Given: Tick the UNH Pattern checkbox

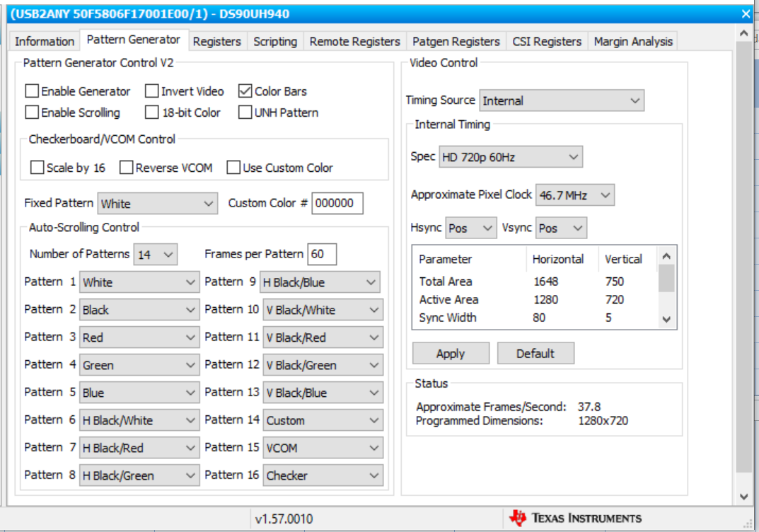Looking at the screenshot, I should pyautogui.click(x=245, y=112).
